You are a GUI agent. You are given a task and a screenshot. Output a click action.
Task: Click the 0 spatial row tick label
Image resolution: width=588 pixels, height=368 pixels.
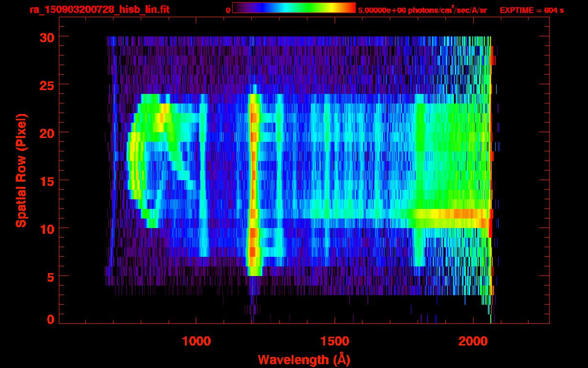(x=50, y=320)
